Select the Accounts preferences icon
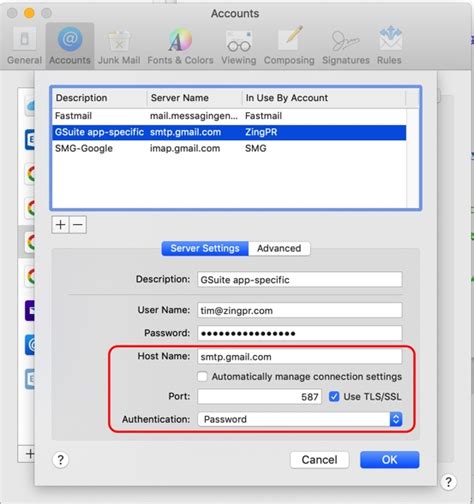This screenshot has width=474, height=504. click(x=70, y=46)
